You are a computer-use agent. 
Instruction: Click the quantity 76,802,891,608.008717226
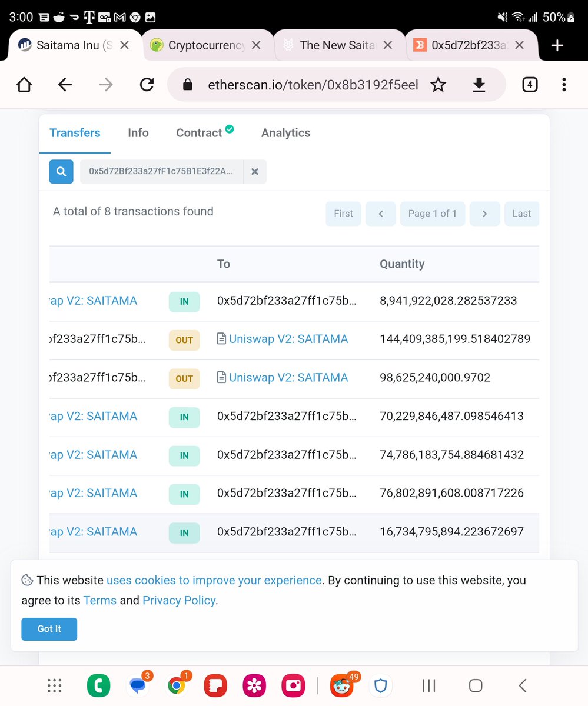[x=451, y=493]
